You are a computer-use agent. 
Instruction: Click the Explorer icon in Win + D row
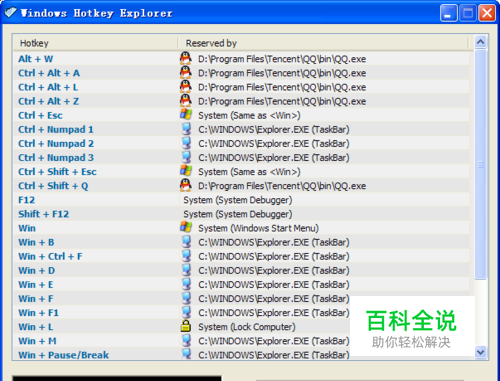tap(187, 269)
